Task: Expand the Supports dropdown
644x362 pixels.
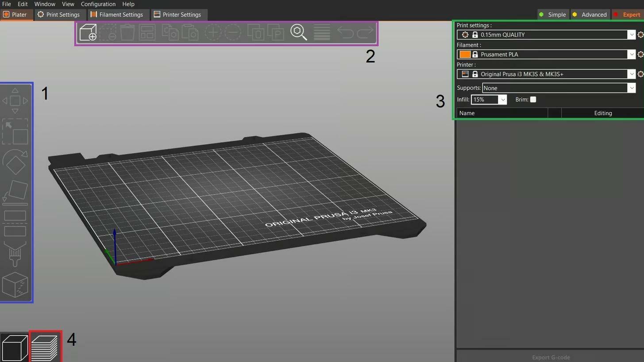Action: pyautogui.click(x=631, y=88)
